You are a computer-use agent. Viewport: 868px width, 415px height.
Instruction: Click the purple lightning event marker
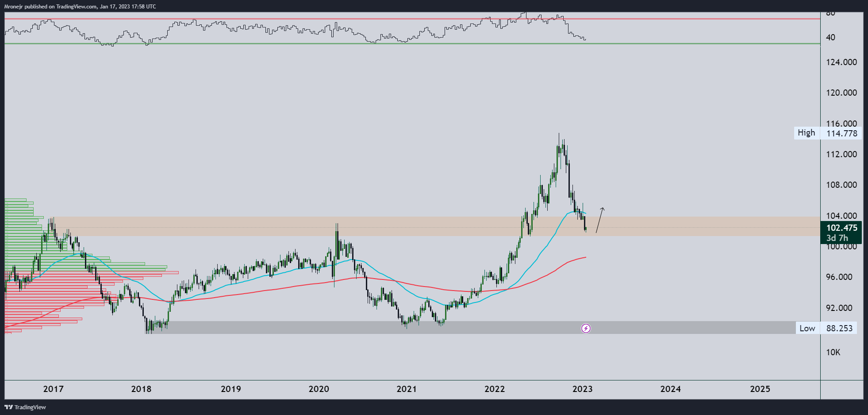586,328
